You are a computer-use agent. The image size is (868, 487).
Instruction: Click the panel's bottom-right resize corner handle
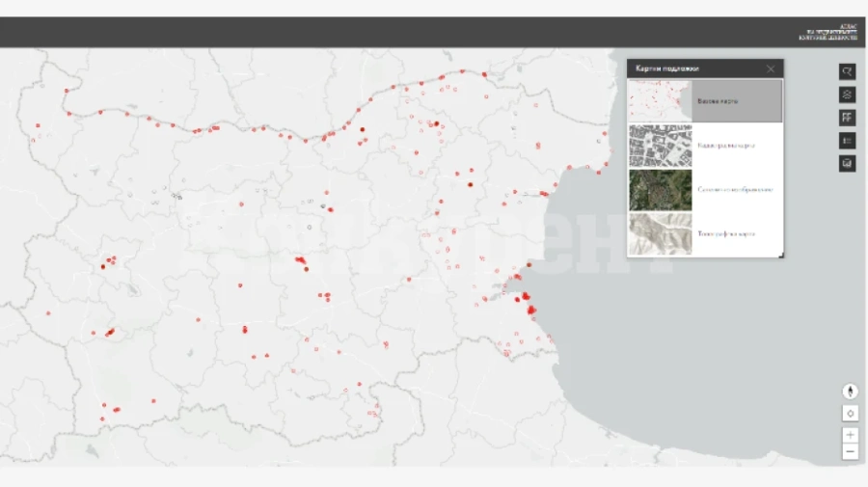coord(781,256)
